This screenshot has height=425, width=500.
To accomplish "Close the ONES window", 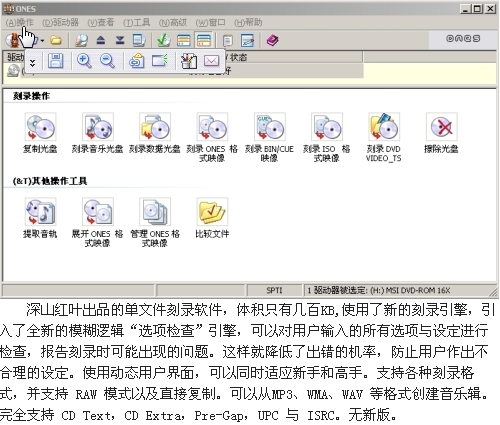I will coord(490,9).
